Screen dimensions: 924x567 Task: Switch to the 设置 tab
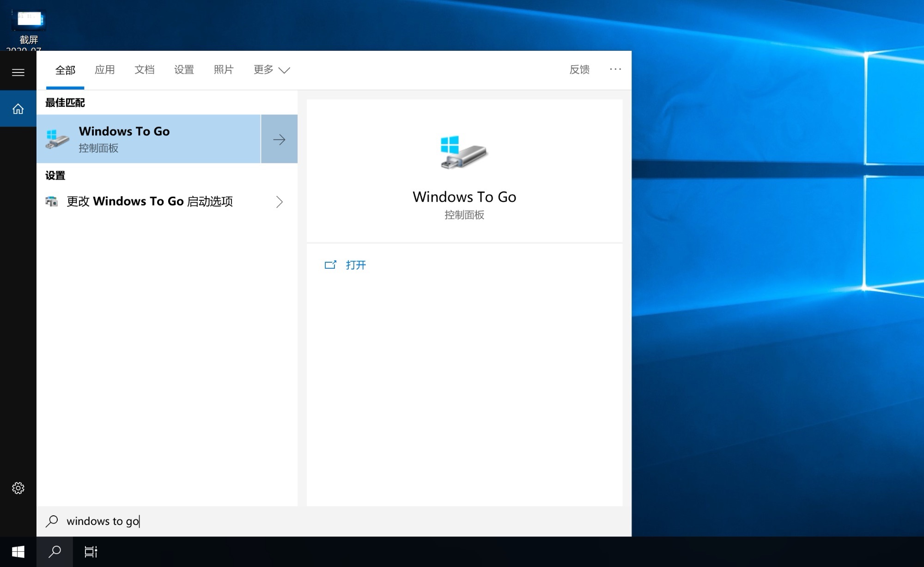pos(184,70)
